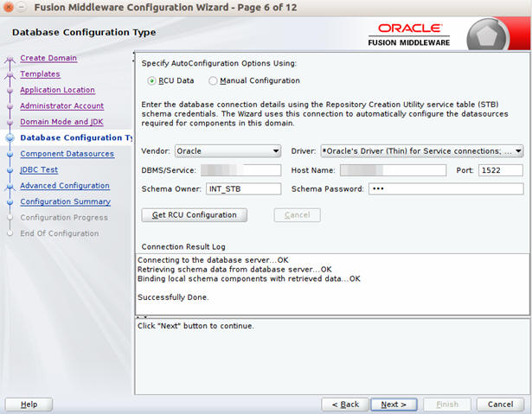Open the Domain Mode and JDK link
This screenshot has height=414, width=532.
(61, 122)
